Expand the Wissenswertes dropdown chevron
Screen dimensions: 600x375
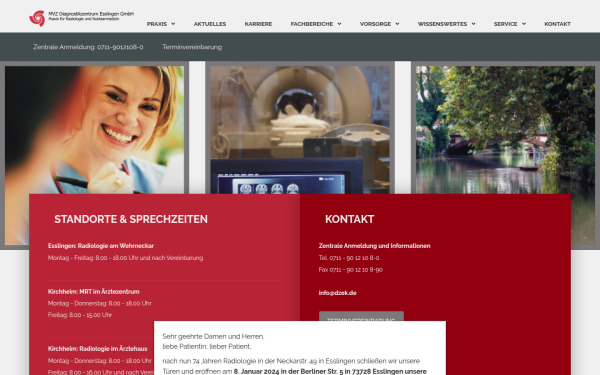click(473, 24)
